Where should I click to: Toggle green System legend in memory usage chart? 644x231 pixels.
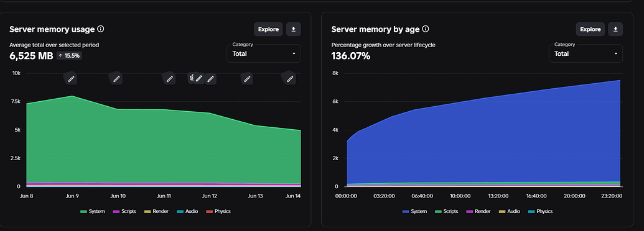[93, 211]
